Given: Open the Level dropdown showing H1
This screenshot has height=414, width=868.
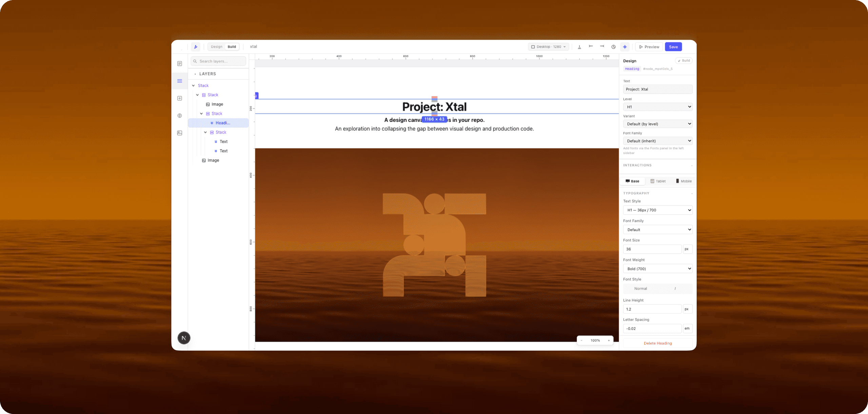Looking at the screenshot, I should pyautogui.click(x=658, y=107).
